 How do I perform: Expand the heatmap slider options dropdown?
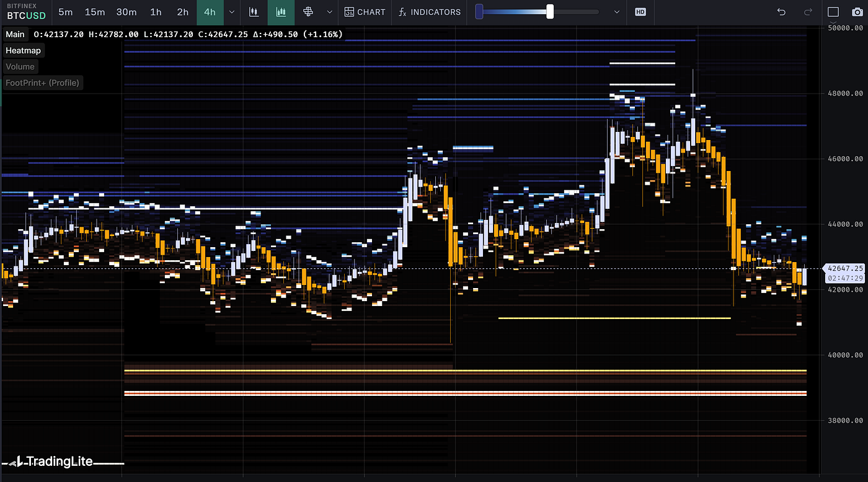pyautogui.click(x=616, y=12)
